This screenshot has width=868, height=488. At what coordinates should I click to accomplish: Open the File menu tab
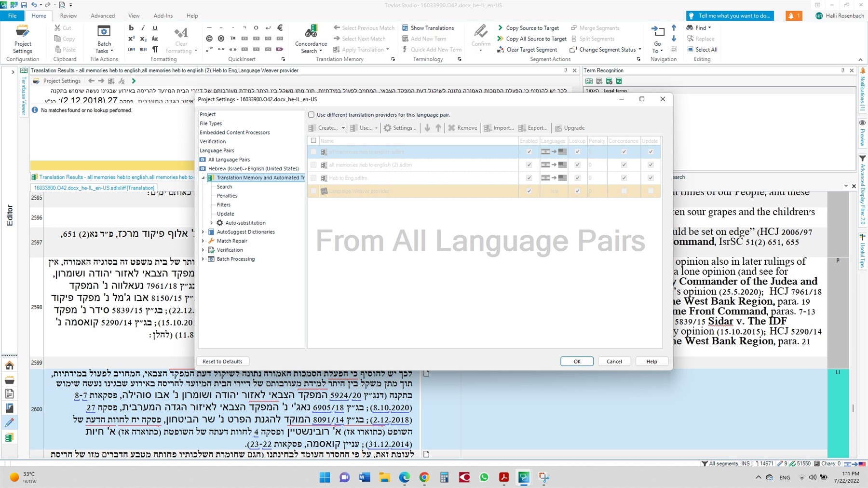click(12, 16)
